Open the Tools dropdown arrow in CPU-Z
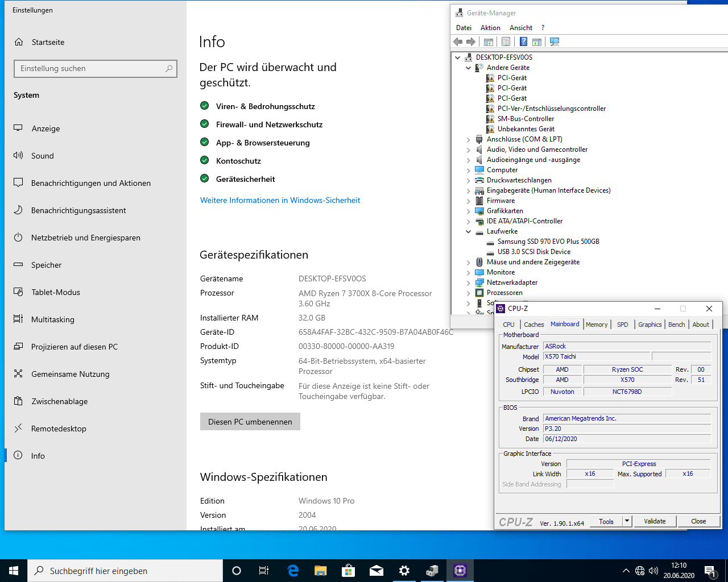Image resolution: width=728 pixels, height=582 pixels. [x=627, y=521]
